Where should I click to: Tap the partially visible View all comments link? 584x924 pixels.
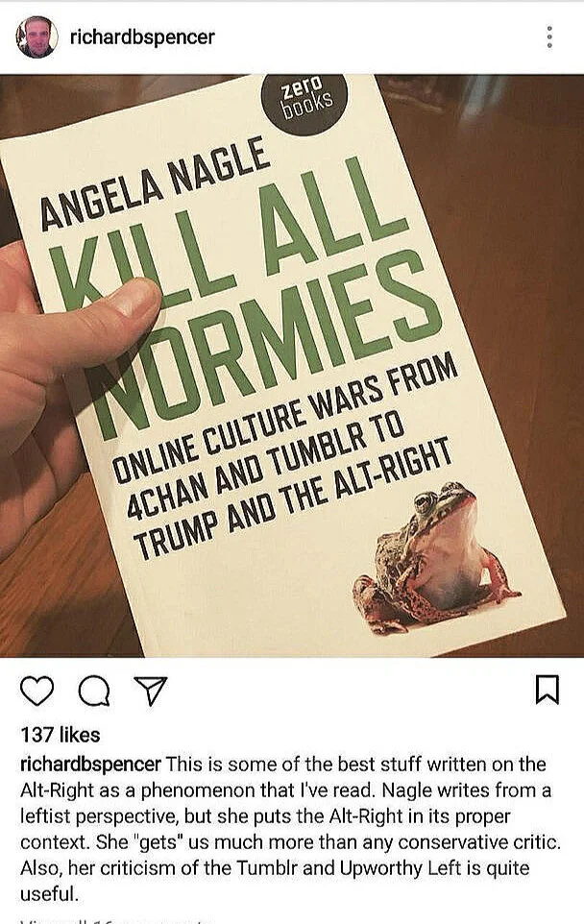[x=118, y=920]
